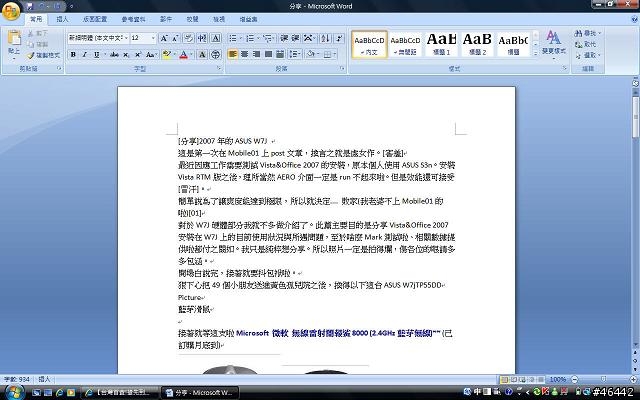Adjust the zoom slider handle
Viewport: 640px width, 400px height.
click(x=604, y=380)
